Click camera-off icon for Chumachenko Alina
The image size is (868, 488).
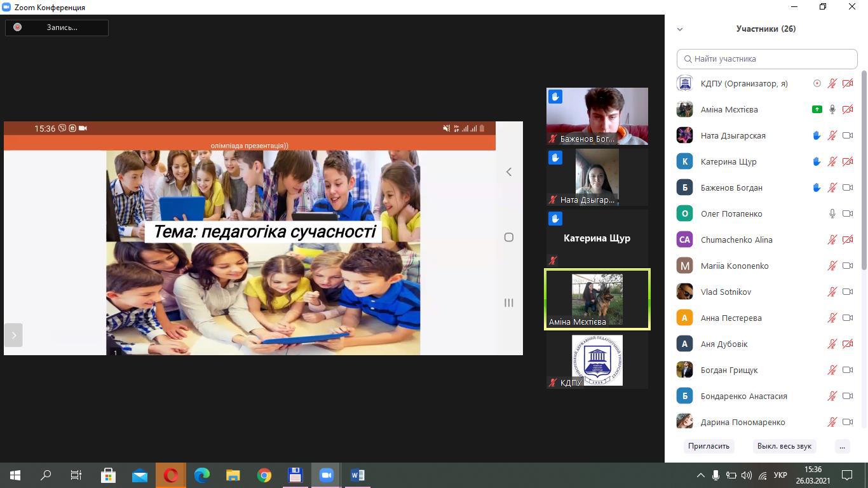pyautogui.click(x=848, y=240)
